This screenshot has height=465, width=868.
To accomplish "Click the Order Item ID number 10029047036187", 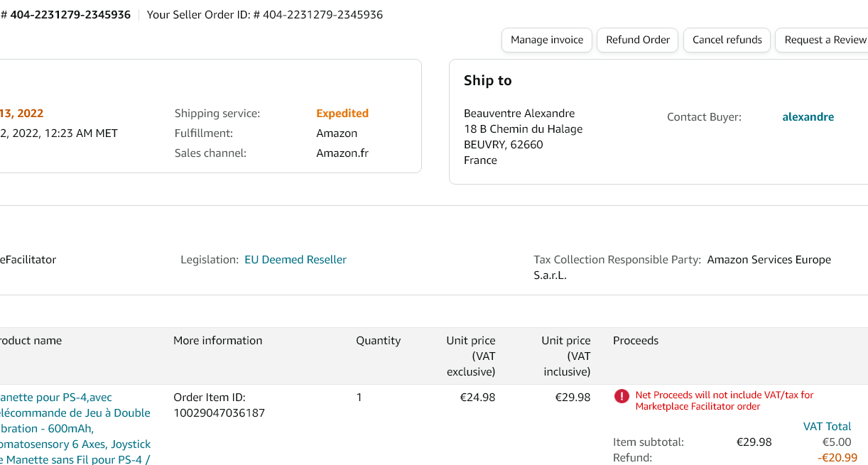I will 219,413.
